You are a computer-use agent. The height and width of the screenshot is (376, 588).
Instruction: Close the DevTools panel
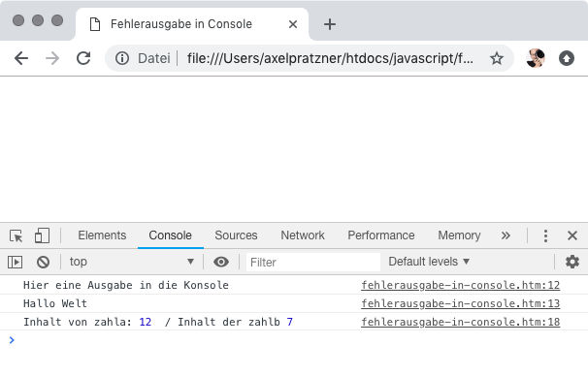click(572, 235)
